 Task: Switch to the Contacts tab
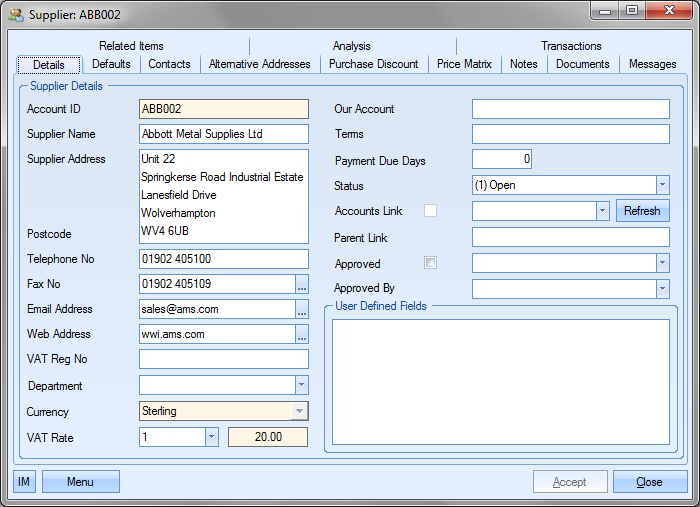pos(169,64)
